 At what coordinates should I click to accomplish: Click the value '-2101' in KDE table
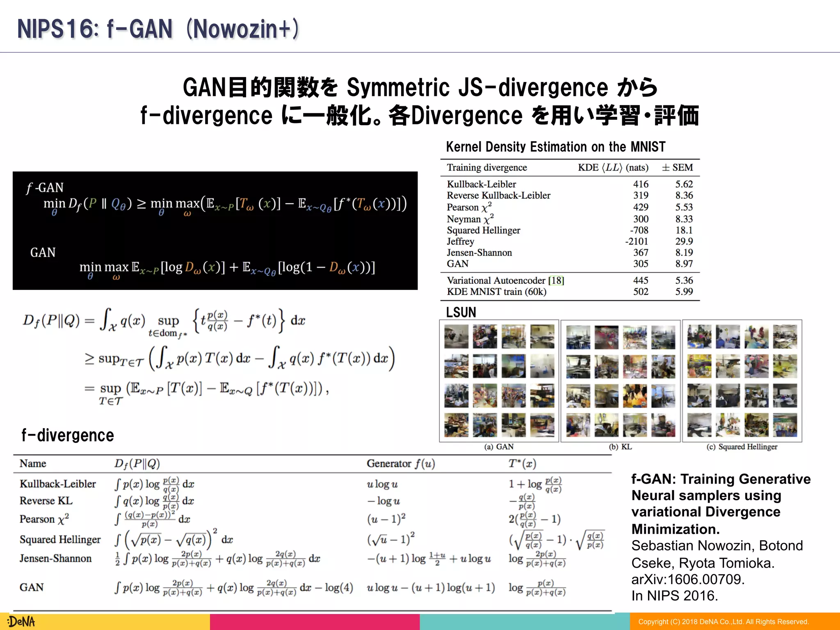click(x=637, y=242)
